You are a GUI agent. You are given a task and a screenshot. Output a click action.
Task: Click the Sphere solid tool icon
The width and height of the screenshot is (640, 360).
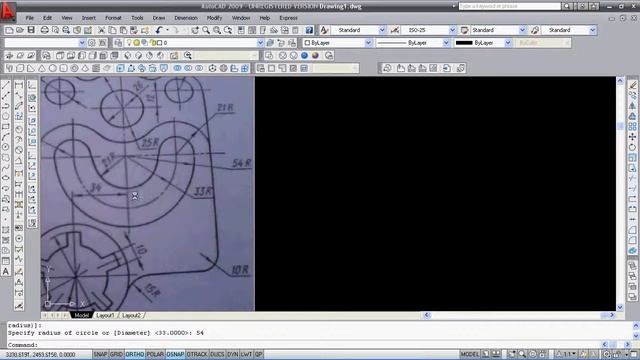click(x=53, y=68)
